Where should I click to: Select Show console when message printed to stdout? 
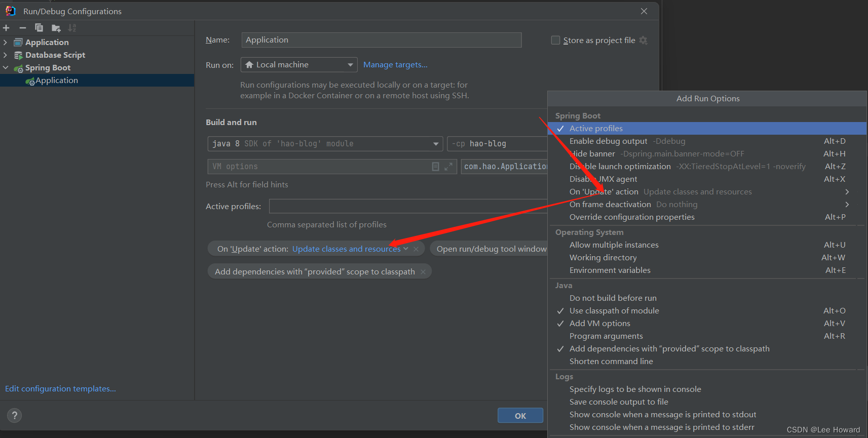pos(707,415)
